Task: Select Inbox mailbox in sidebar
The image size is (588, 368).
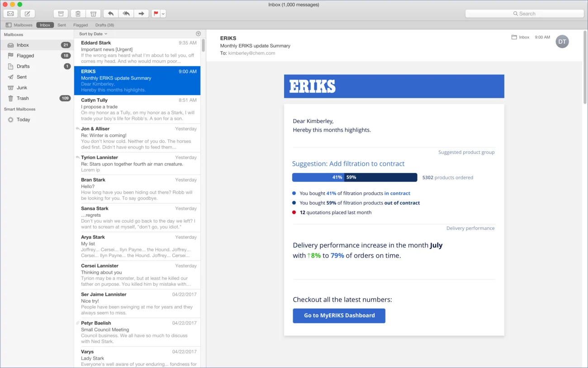Action: (x=37, y=45)
